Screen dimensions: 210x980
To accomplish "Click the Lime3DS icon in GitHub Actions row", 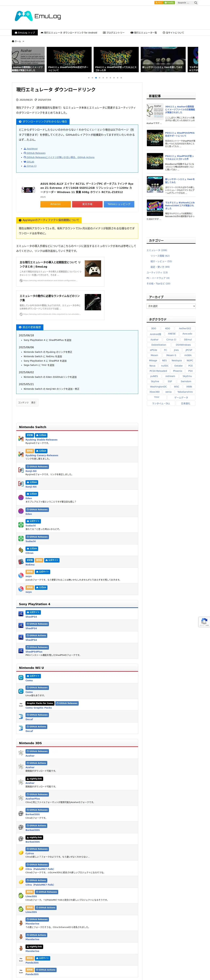I will (x=21, y=909).
